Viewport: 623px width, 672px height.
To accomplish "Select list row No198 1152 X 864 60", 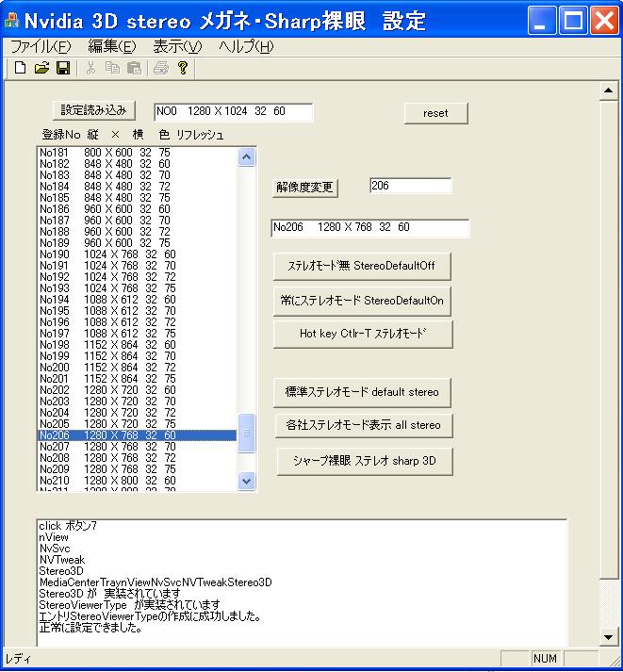I will (137, 345).
